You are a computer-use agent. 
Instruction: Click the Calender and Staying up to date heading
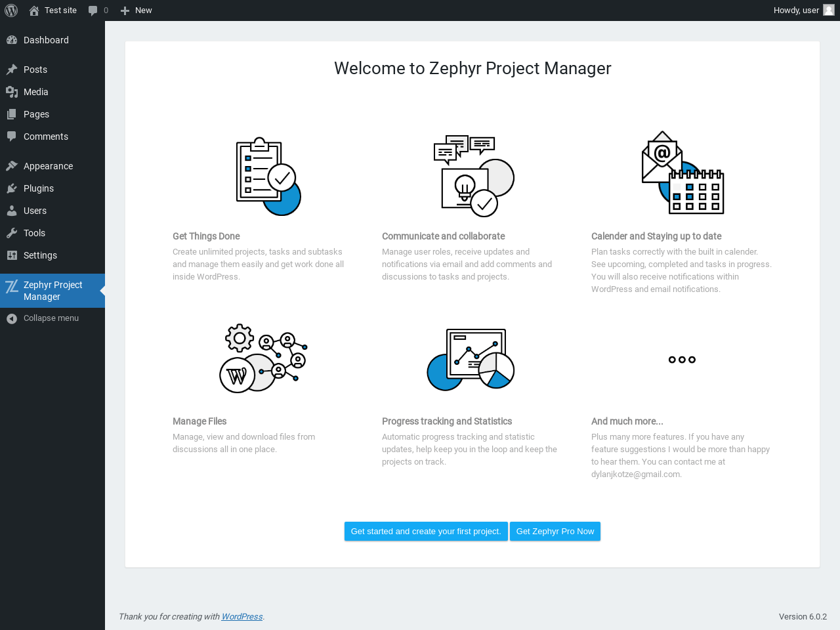click(656, 236)
